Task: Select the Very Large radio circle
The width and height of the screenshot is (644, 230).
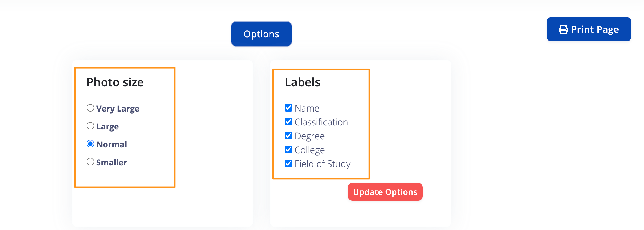Action: coord(90,108)
